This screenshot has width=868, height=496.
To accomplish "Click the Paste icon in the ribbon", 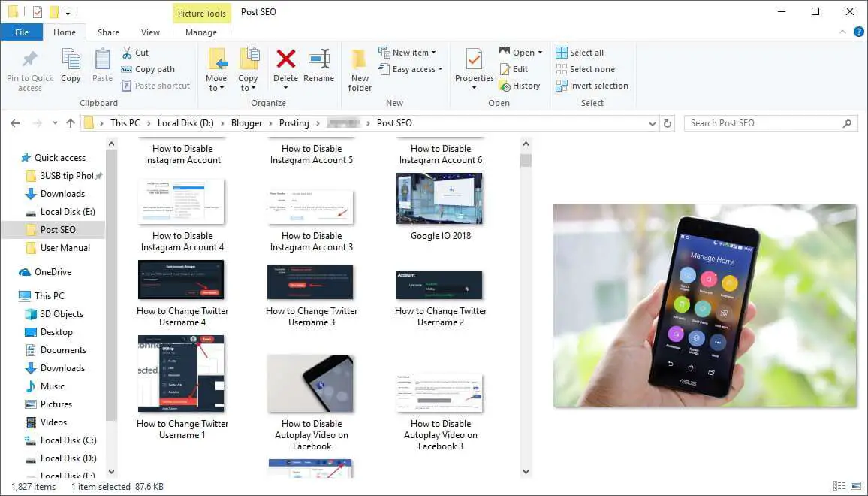I will 102,68.
